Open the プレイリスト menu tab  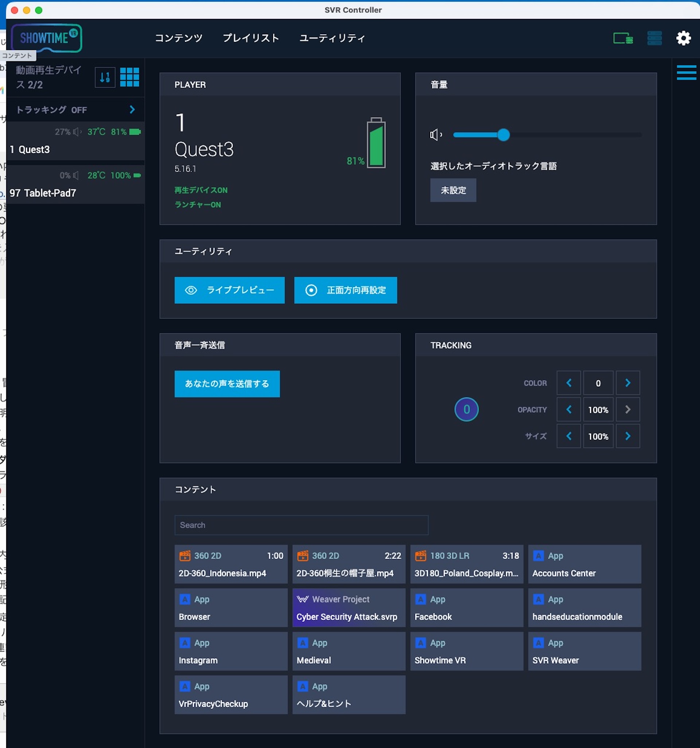point(251,38)
